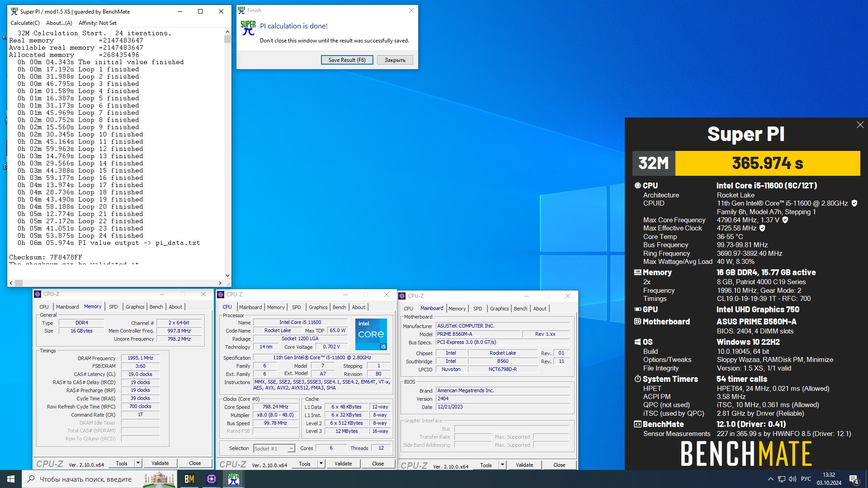
Task: Open Tools dropdown arrow in CPU tab CPU-Z window
Action: click(x=321, y=464)
